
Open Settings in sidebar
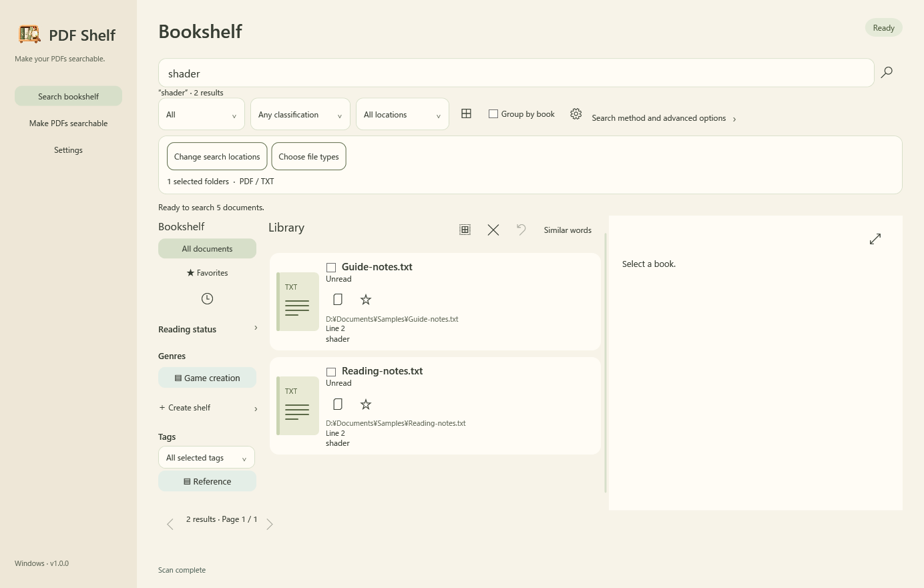pyautogui.click(x=68, y=150)
